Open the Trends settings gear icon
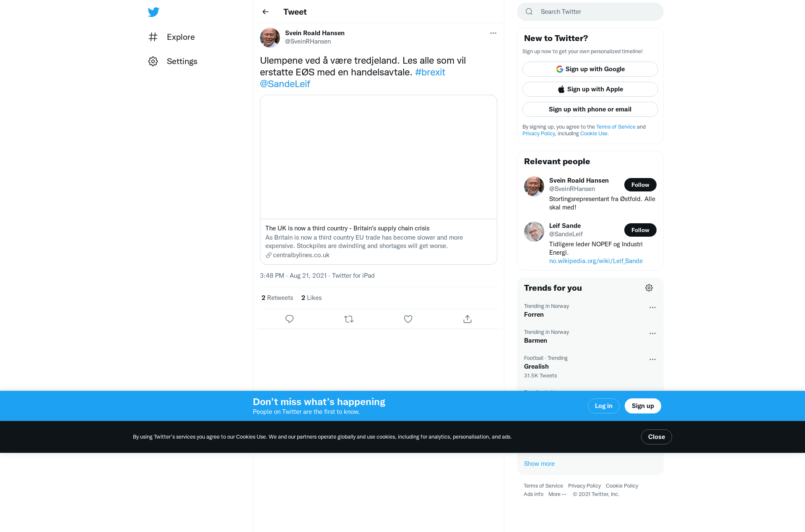805x532 pixels. 649,288
